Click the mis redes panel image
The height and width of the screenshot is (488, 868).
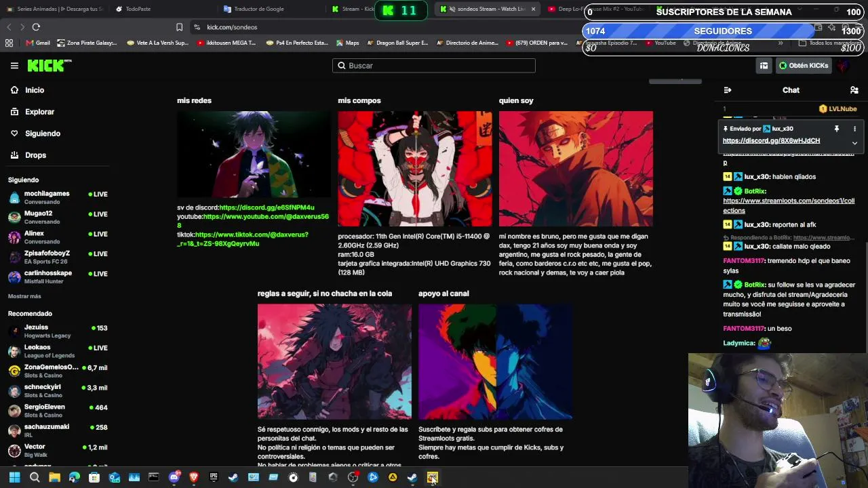coord(254,155)
